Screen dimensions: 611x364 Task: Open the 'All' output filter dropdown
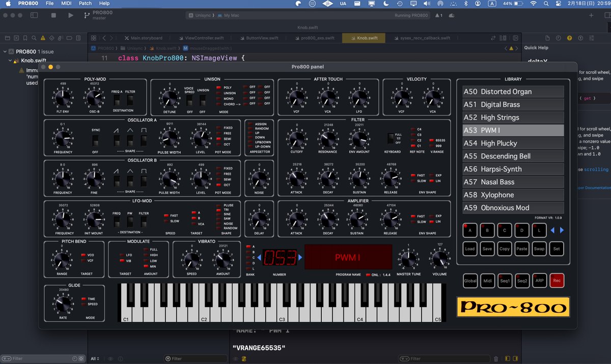[x=95, y=359]
